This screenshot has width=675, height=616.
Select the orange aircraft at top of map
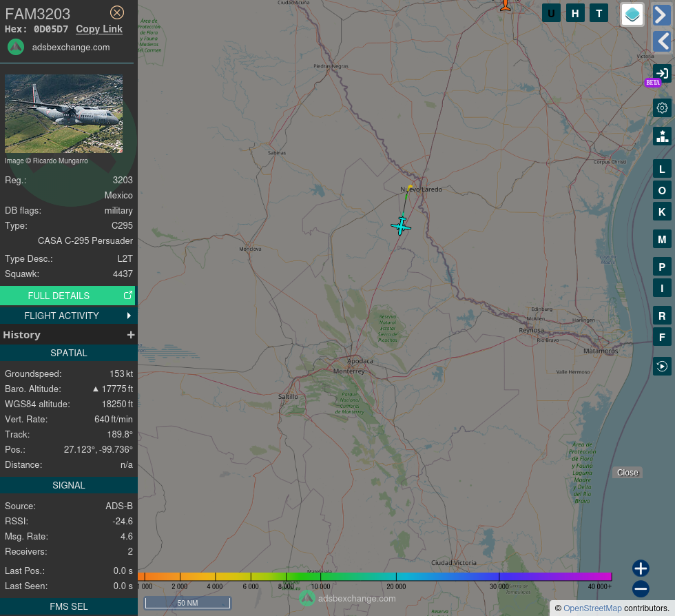click(505, 5)
